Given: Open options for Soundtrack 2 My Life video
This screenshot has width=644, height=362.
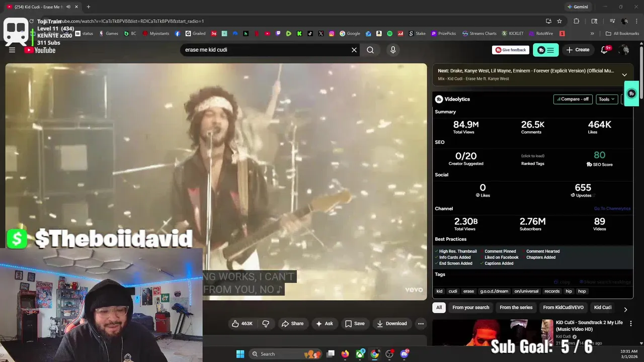Looking at the screenshot, I should [x=631, y=323].
